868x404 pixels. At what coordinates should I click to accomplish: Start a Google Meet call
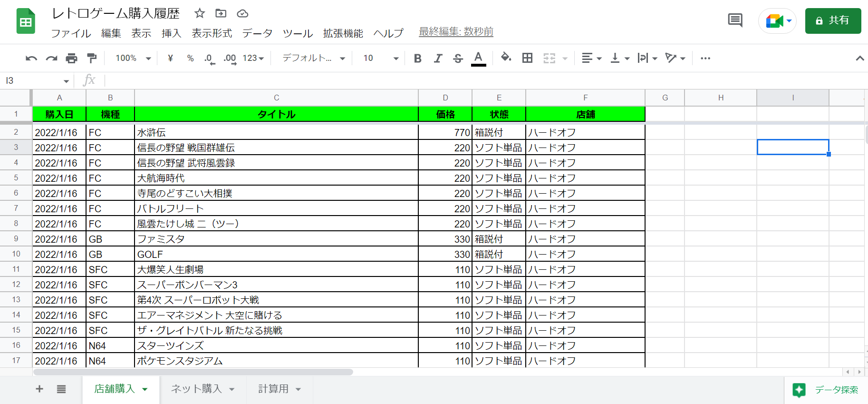click(x=777, y=21)
